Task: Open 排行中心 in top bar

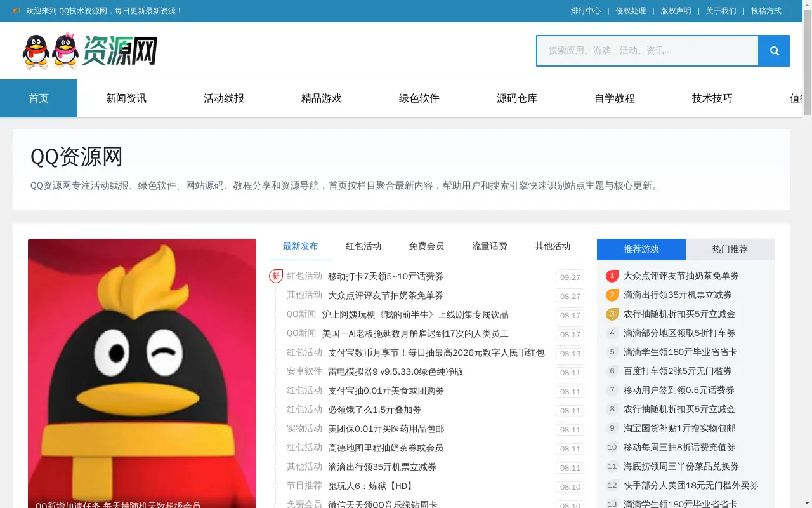Action: click(586, 11)
